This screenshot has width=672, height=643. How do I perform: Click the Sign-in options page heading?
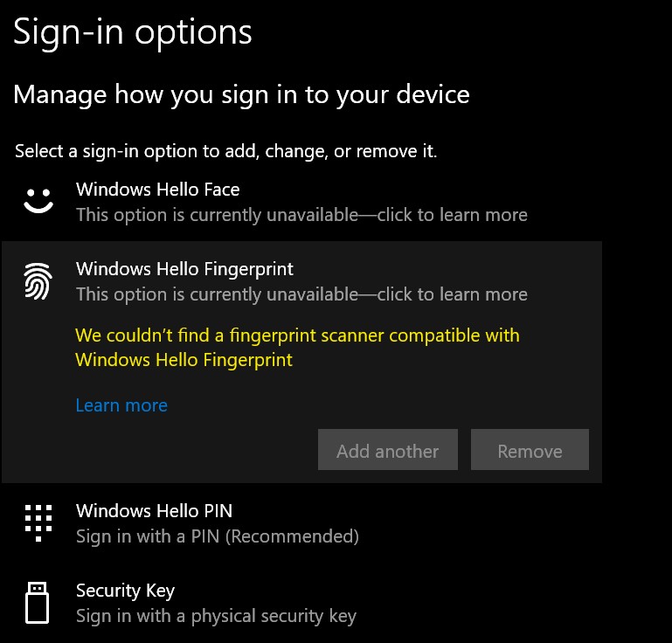tap(133, 33)
